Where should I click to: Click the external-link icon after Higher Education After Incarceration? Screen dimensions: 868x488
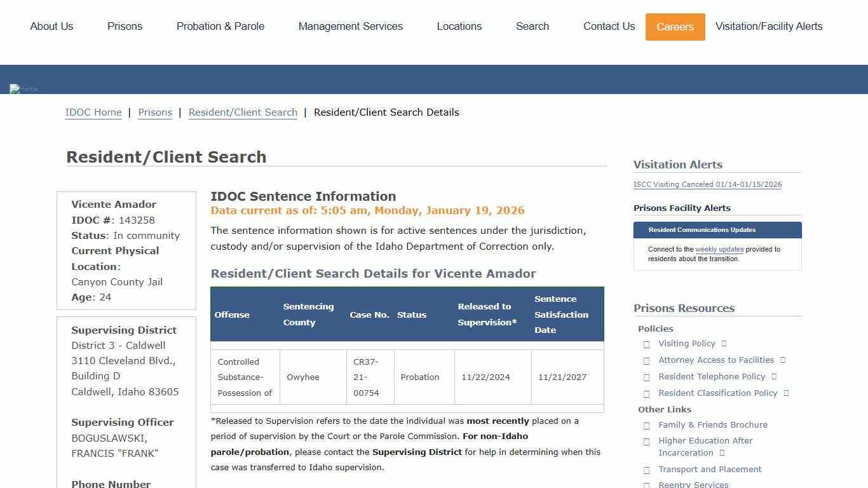[722, 452]
